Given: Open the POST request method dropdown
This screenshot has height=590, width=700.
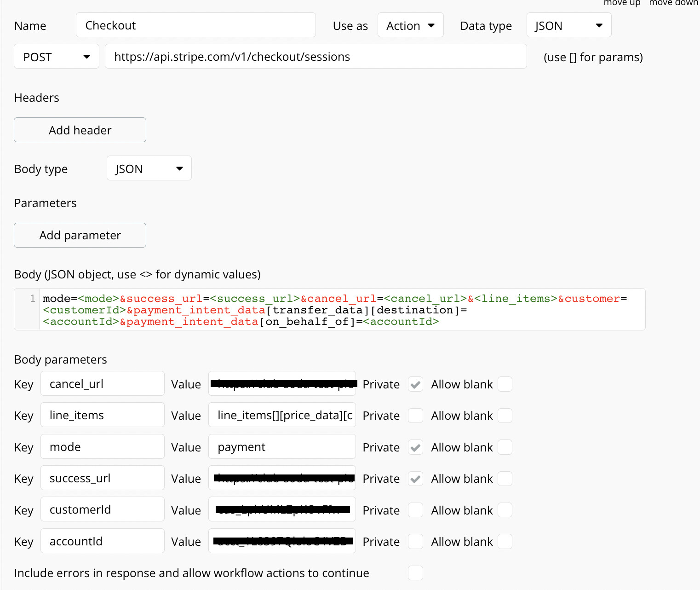Looking at the screenshot, I should pyautogui.click(x=56, y=56).
